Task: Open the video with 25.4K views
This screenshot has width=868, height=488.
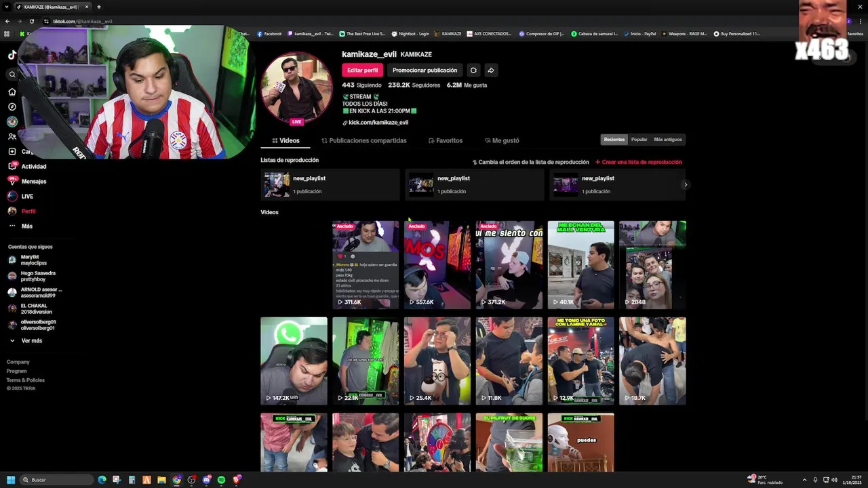Action: click(x=437, y=361)
